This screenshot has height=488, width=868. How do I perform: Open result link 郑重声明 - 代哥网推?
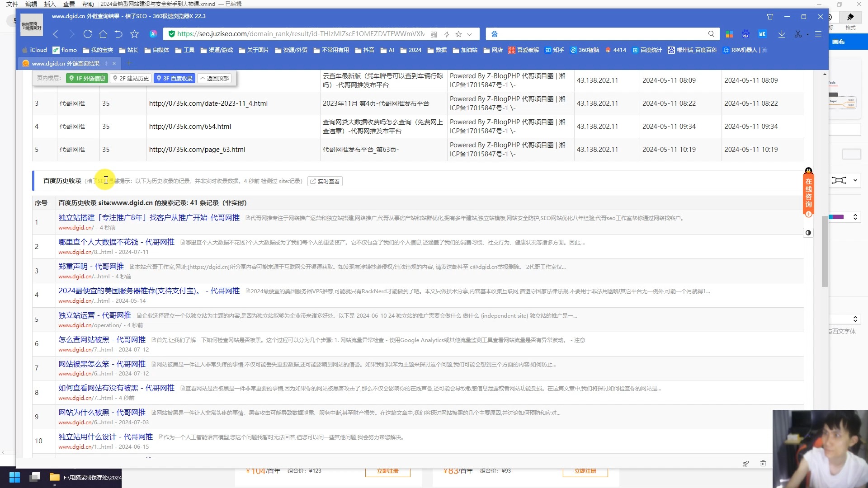pos(91,267)
